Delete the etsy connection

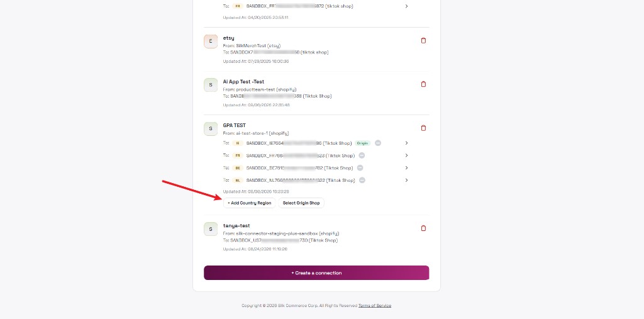pyautogui.click(x=423, y=40)
